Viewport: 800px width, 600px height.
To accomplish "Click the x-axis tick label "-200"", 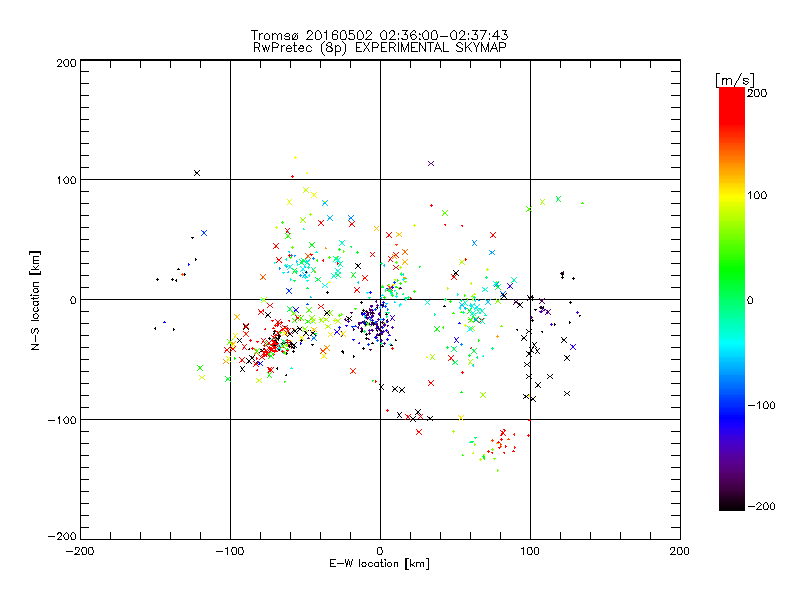I will coord(80,551).
